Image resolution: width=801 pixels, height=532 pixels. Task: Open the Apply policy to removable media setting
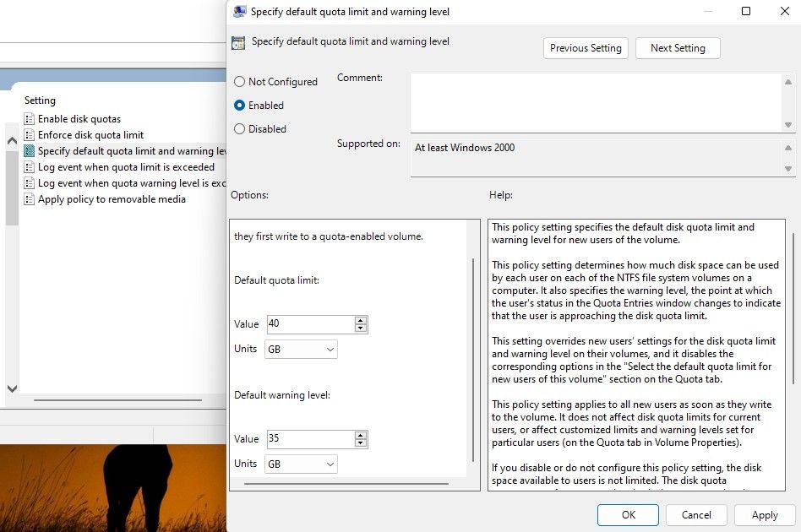112,199
